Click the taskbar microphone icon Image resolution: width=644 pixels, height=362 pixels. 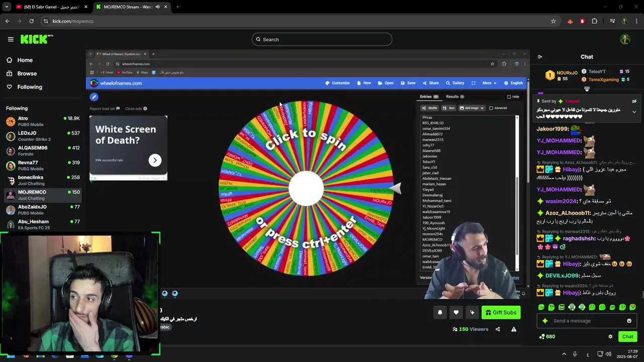tap(575, 354)
